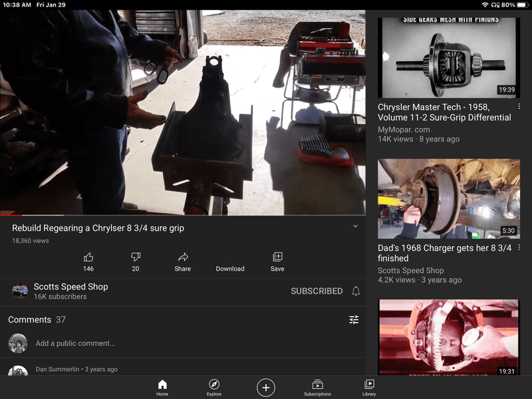The width and height of the screenshot is (532, 399).
Task: Dislike the video with thumbs down
Action: point(136,257)
